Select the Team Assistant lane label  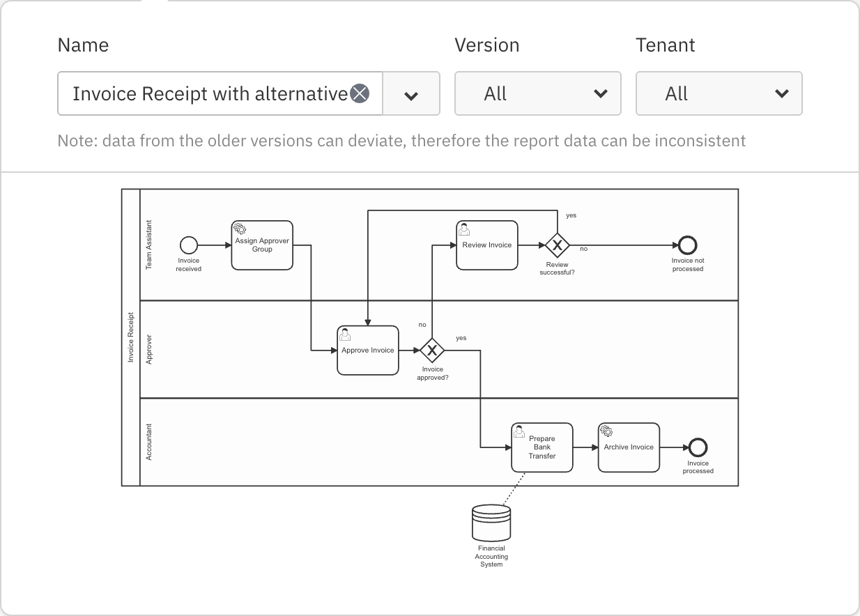[148, 245]
